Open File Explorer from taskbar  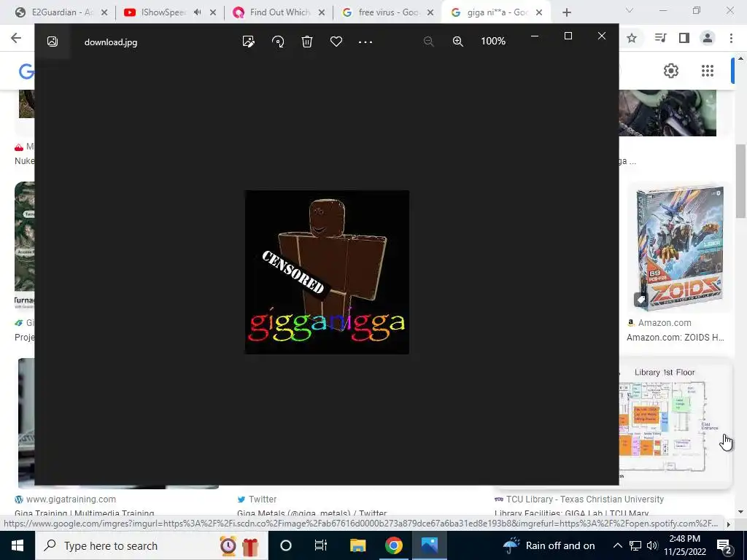(x=357, y=545)
